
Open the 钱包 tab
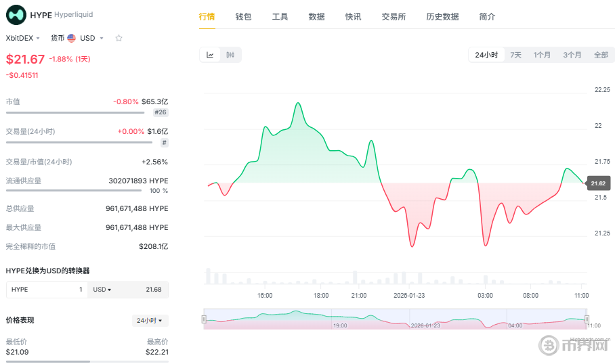click(x=243, y=17)
